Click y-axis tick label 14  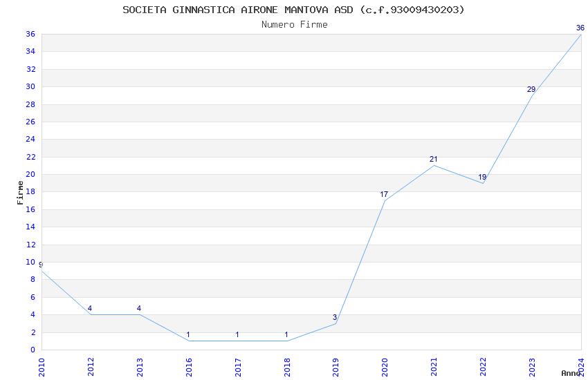tap(30, 227)
